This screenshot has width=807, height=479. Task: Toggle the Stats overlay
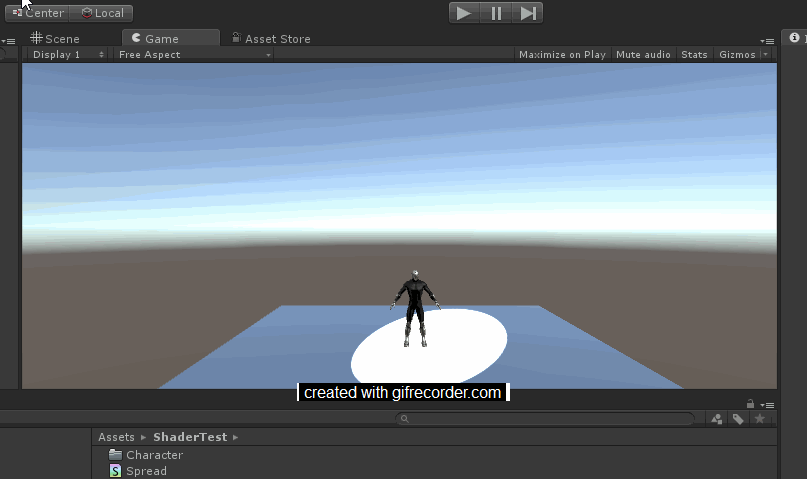point(694,55)
